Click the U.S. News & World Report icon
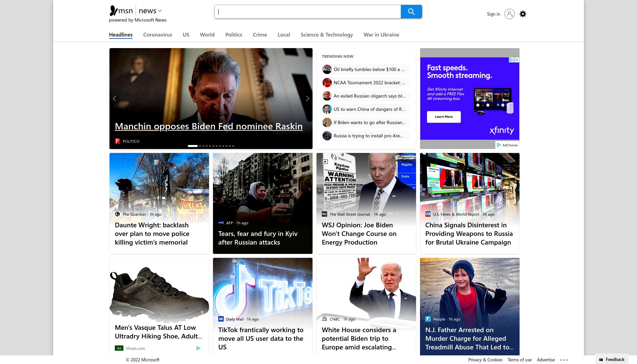This screenshot has width=637, height=364. 428,214
